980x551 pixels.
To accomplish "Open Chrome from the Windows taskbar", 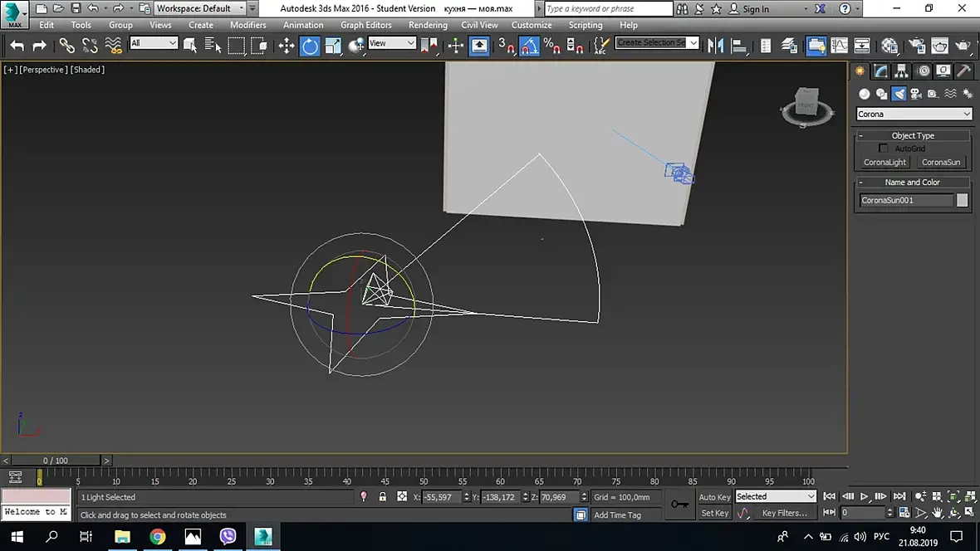I will point(157,537).
